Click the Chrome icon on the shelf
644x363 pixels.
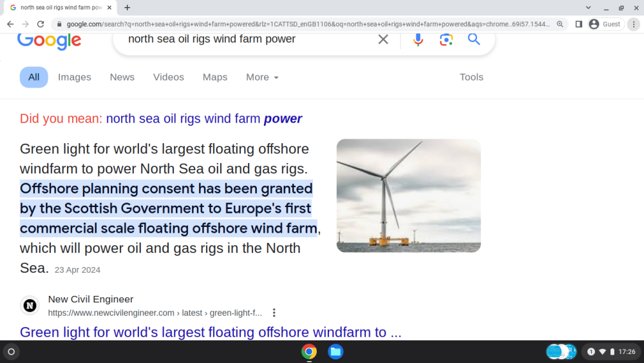point(309,351)
